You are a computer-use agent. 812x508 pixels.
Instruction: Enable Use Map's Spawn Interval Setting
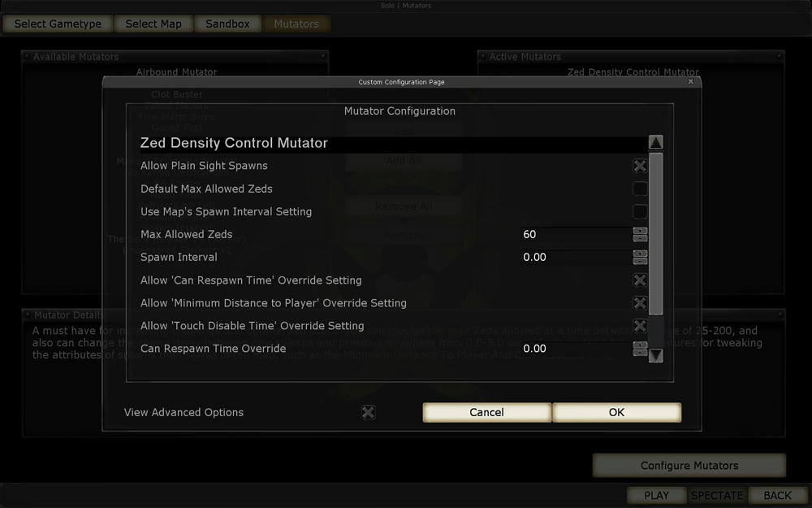(x=640, y=211)
